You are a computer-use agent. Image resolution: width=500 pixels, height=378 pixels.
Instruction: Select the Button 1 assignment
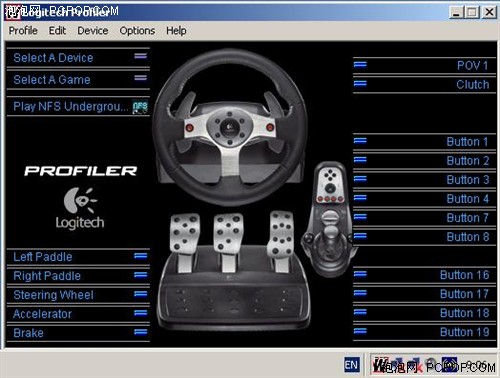point(424,142)
